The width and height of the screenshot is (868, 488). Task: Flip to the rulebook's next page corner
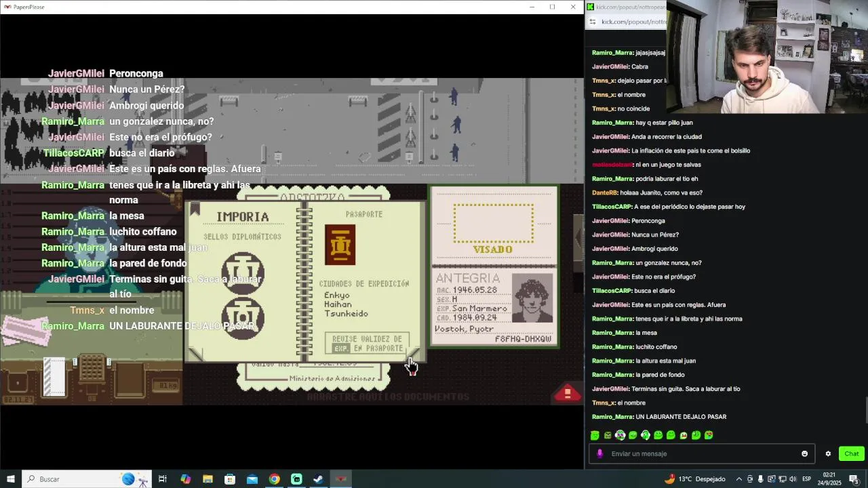[x=414, y=354]
